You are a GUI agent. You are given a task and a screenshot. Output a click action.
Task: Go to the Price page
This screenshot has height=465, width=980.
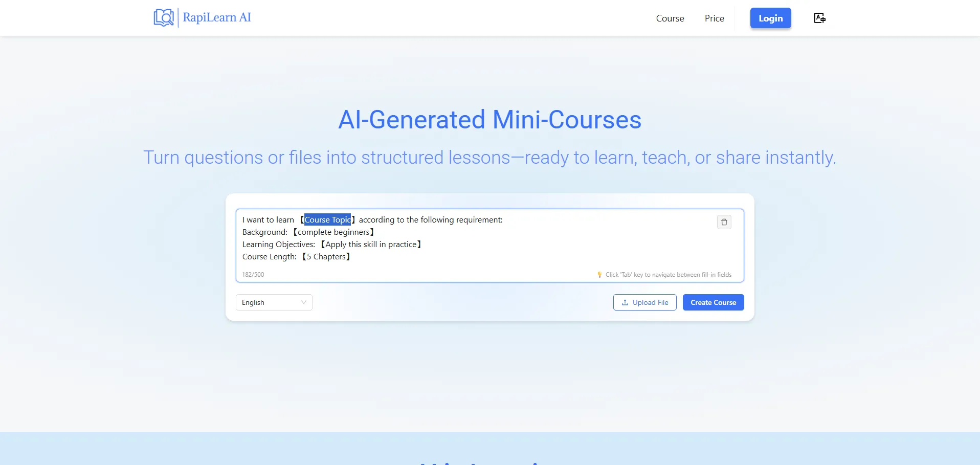pos(714,18)
